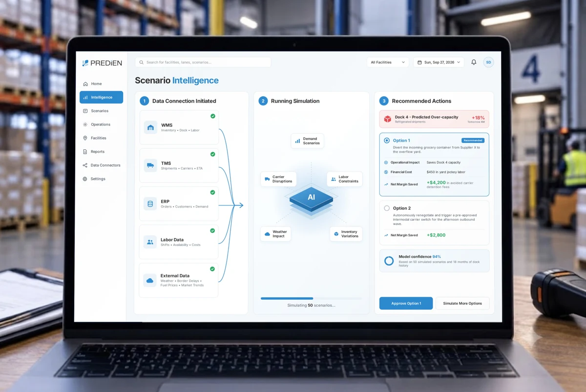
Task: Click the Data Connectors share icon
Action: coord(85,165)
